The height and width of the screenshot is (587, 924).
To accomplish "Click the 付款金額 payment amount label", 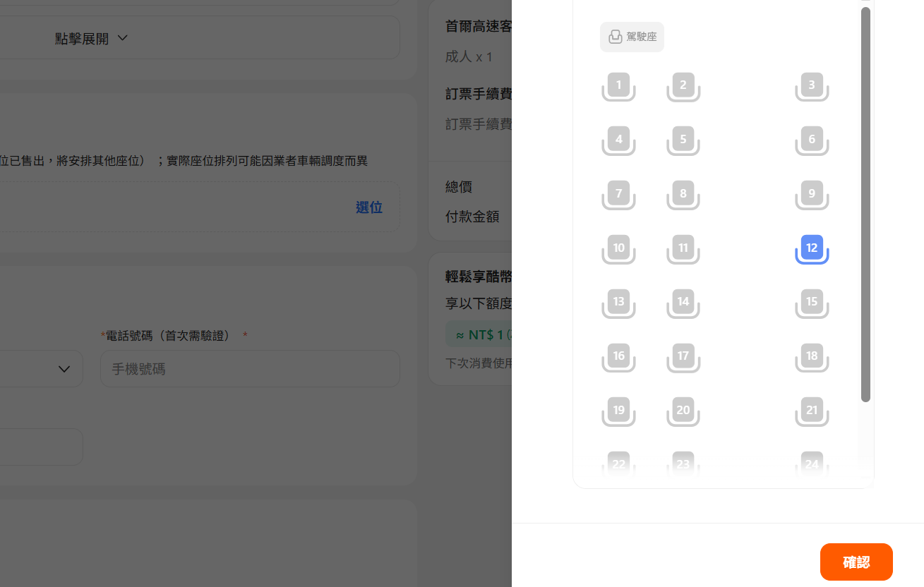I will (x=472, y=217).
